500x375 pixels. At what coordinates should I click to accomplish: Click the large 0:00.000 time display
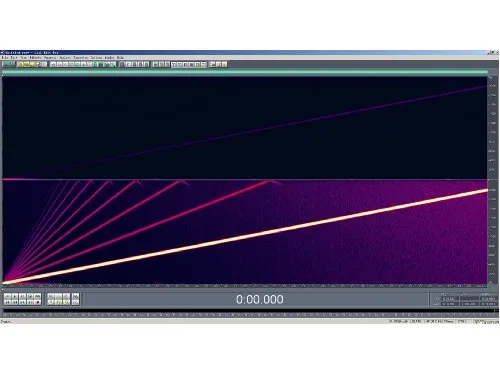[x=260, y=299]
